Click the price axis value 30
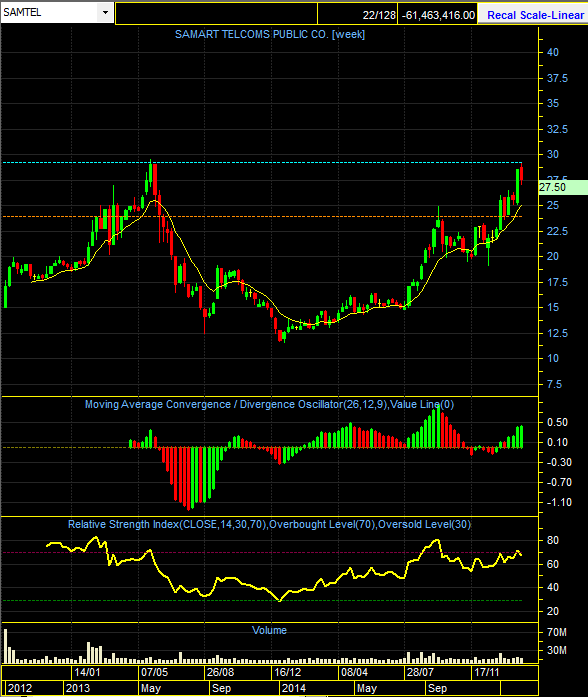Image resolution: width=588 pixels, height=697 pixels. pos(552,154)
